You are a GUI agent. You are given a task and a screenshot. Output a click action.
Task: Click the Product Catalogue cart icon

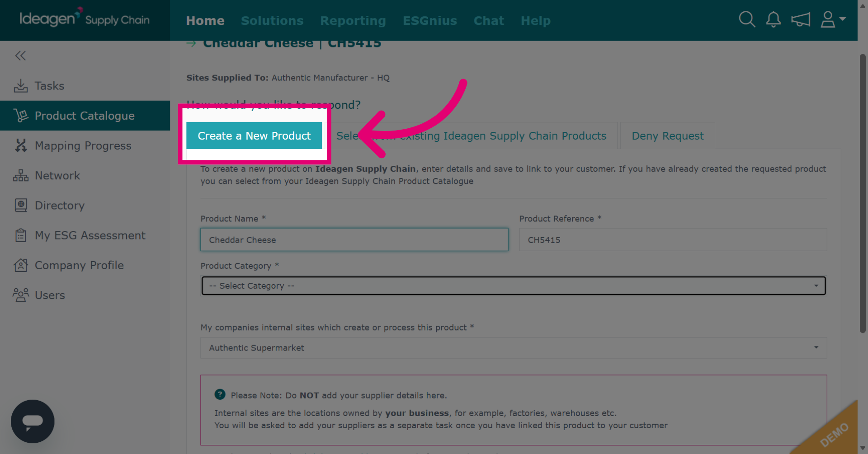pos(21,116)
